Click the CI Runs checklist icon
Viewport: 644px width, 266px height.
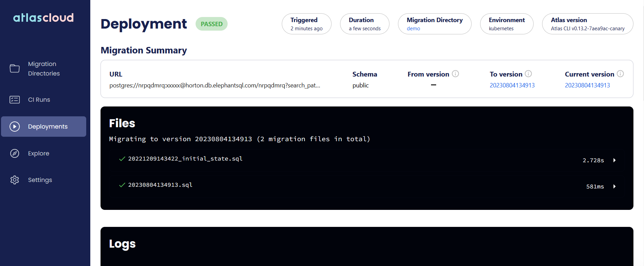coord(15,100)
